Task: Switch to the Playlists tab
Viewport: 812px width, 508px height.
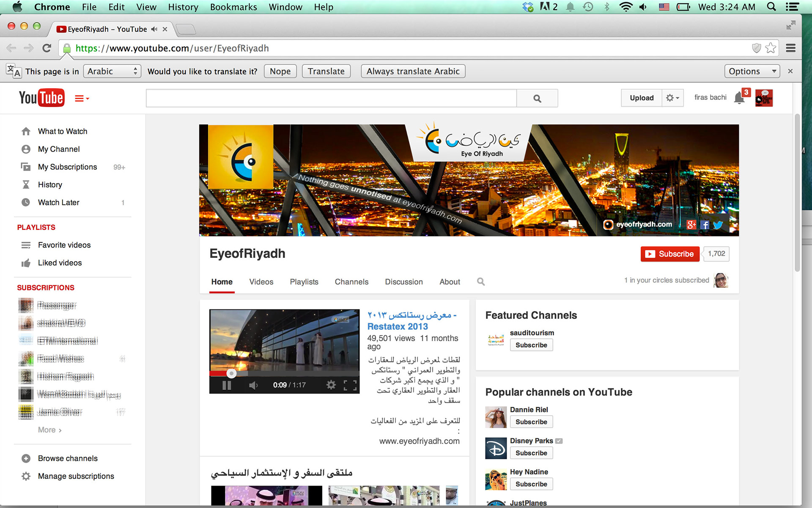Action: point(304,282)
